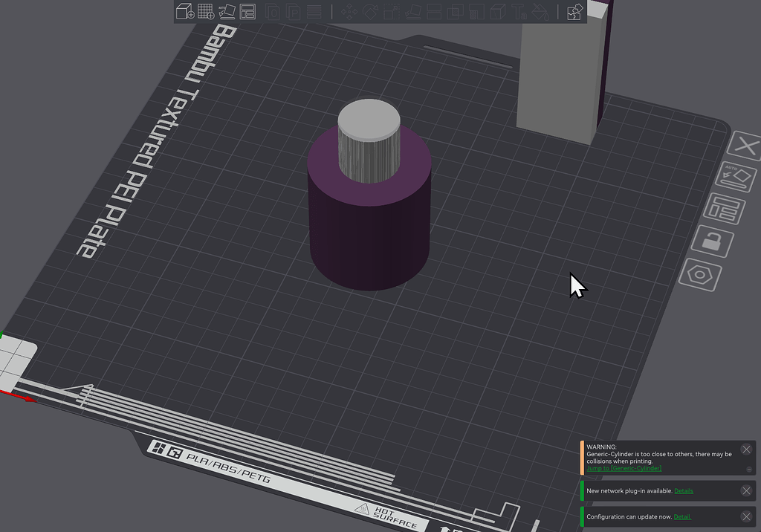761x532 pixels.
Task: Click the Add object cube icon
Action: [x=185, y=11]
